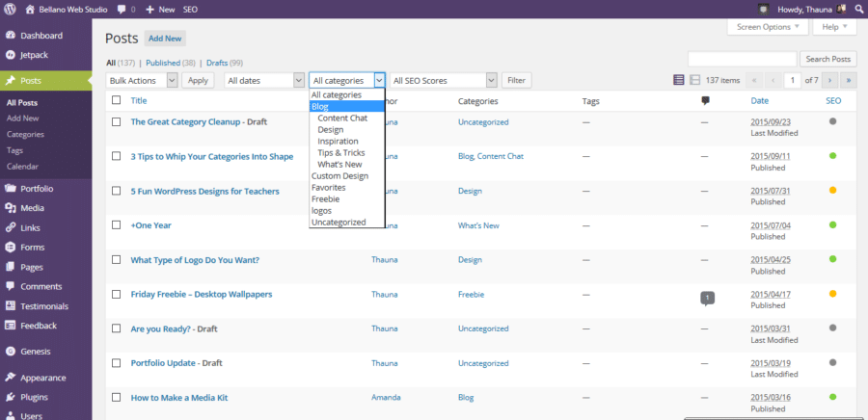Check the Are you Ready draft post

pos(117,328)
